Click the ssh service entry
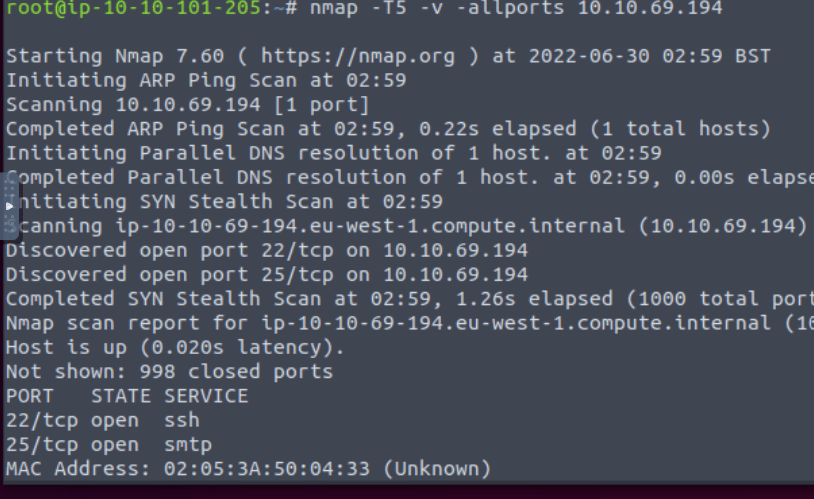The height and width of the screenshot is (499, 814). click(x=181, y=420)
